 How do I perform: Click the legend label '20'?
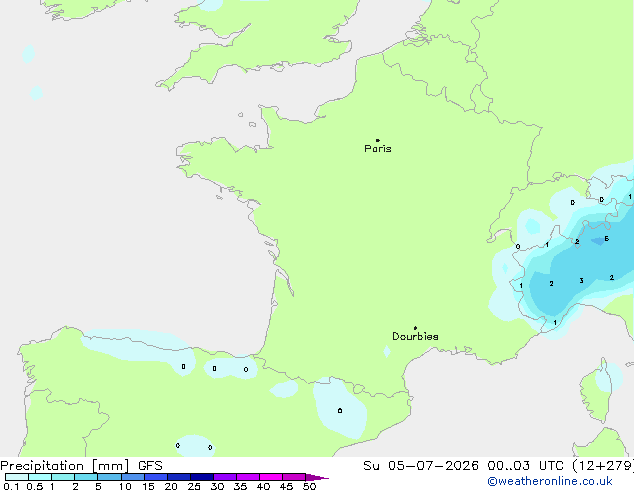tap(171, 486)
